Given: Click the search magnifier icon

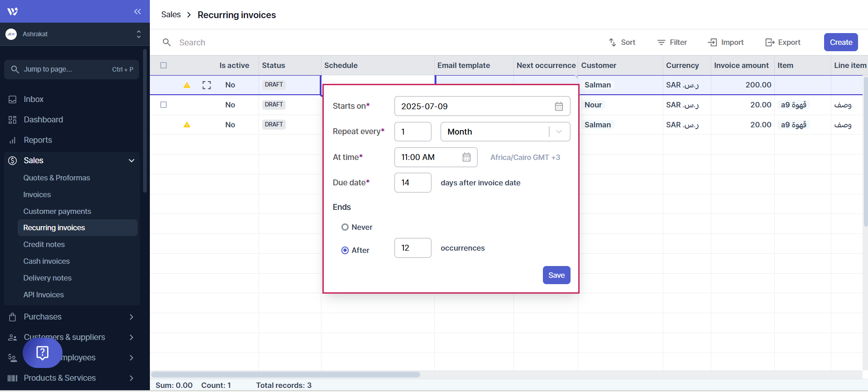Looking at the screenshot, I should point(167,42).
